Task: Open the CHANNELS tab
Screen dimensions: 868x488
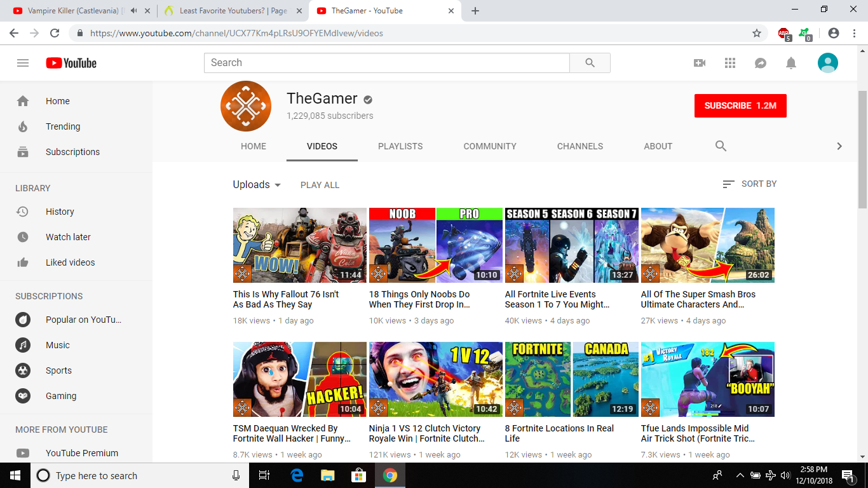Action: (x=580, y=146)
